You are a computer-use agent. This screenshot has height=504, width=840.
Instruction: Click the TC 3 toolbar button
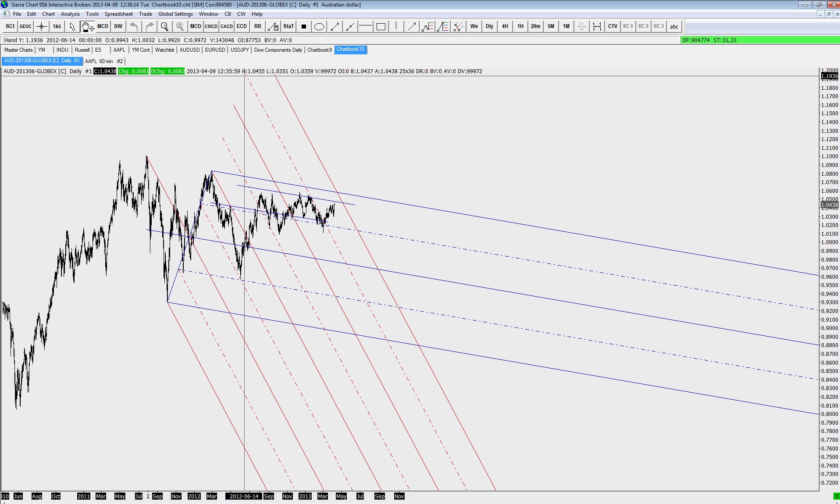tap(659, 26)
